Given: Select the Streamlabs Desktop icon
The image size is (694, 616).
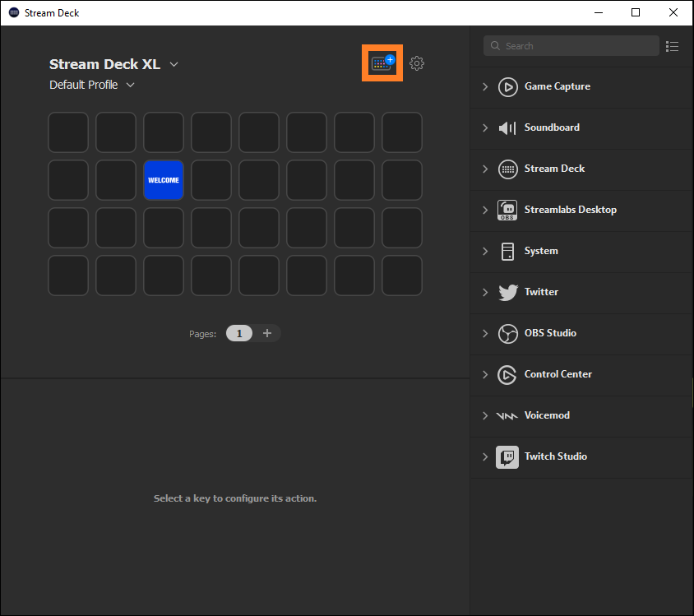Looking at the screenshot, I should [x=508, y=210].
